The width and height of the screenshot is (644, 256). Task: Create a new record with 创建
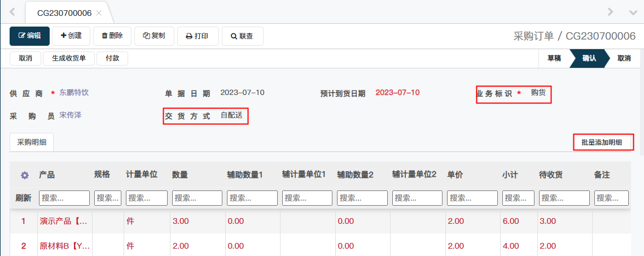tap(71, 36)
